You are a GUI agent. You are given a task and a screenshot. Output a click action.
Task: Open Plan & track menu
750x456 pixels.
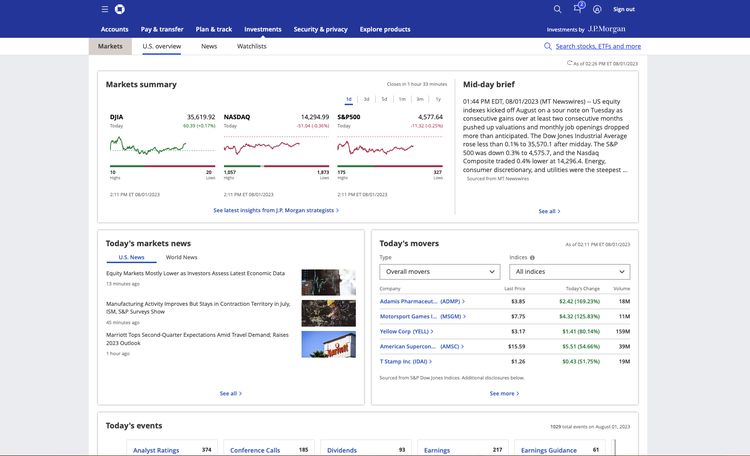tap(213, 29)
